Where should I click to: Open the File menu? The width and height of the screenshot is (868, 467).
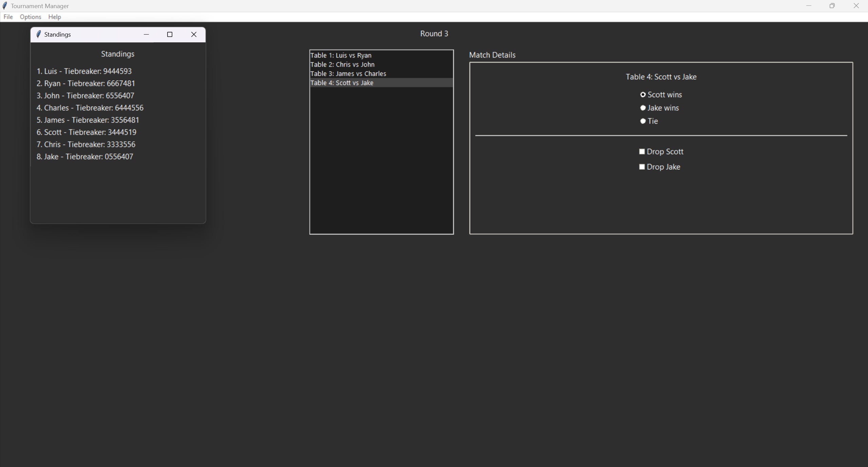8,17
